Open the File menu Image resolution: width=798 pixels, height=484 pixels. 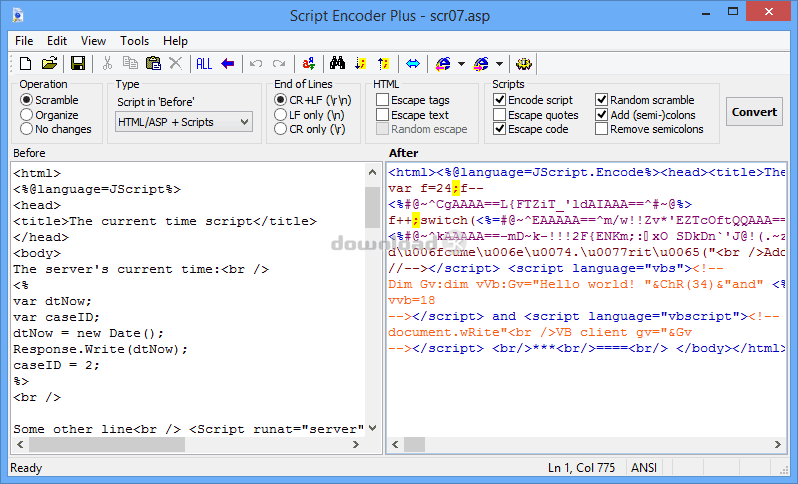24,41
